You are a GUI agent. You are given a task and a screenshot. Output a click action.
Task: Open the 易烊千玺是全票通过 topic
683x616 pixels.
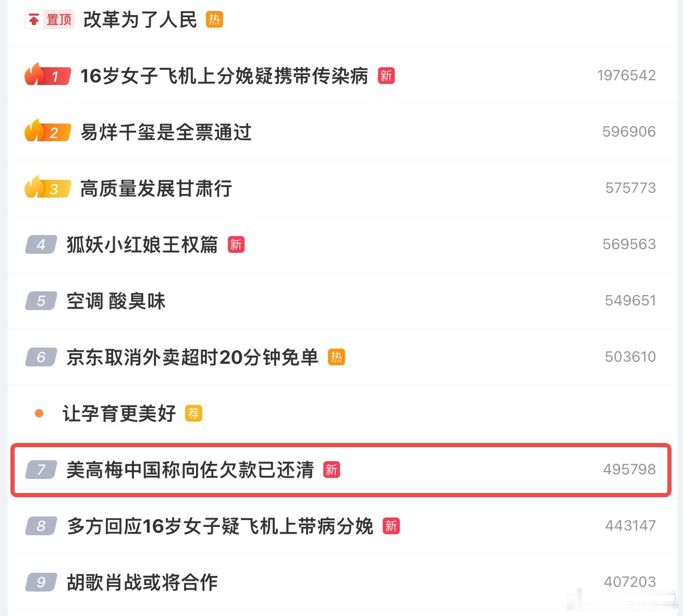coord(166,132)
